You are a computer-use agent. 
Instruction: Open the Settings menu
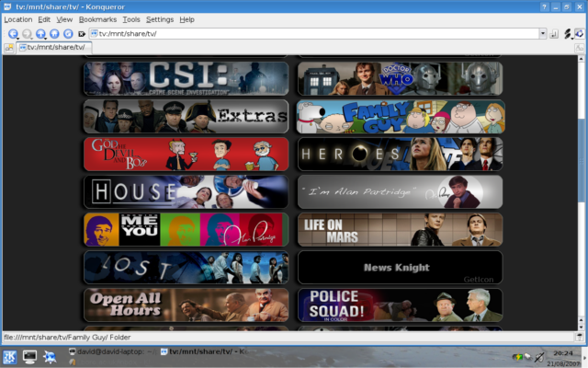160,19
